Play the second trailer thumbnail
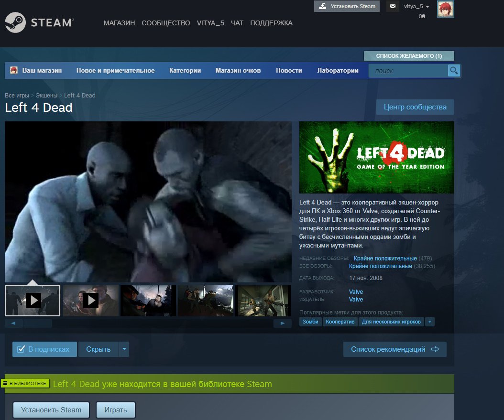The image size is (504, 420). coord(91,301)
